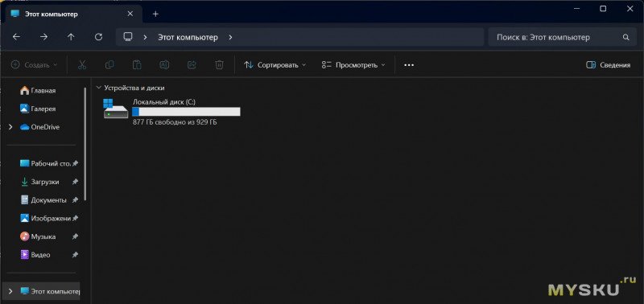This screenshot has width=644, height=304.
Task: Open a new tab with plus button
Action: tap(155, 14)
